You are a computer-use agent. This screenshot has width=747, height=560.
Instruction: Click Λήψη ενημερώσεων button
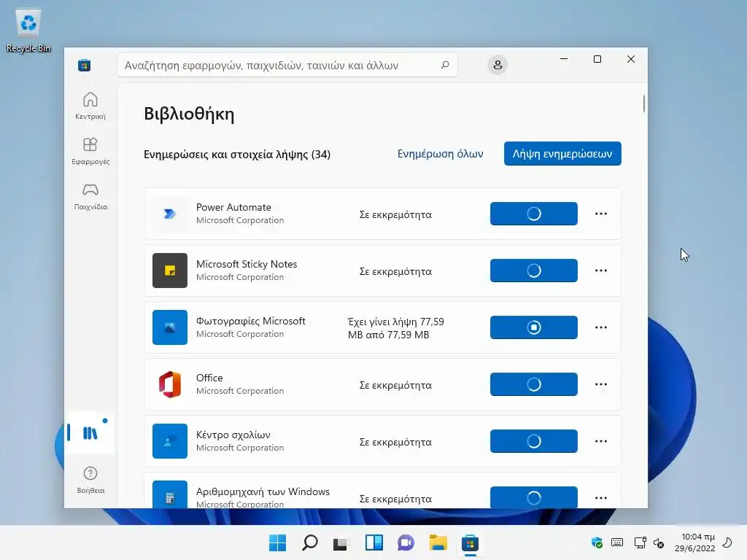coord(562,153)
